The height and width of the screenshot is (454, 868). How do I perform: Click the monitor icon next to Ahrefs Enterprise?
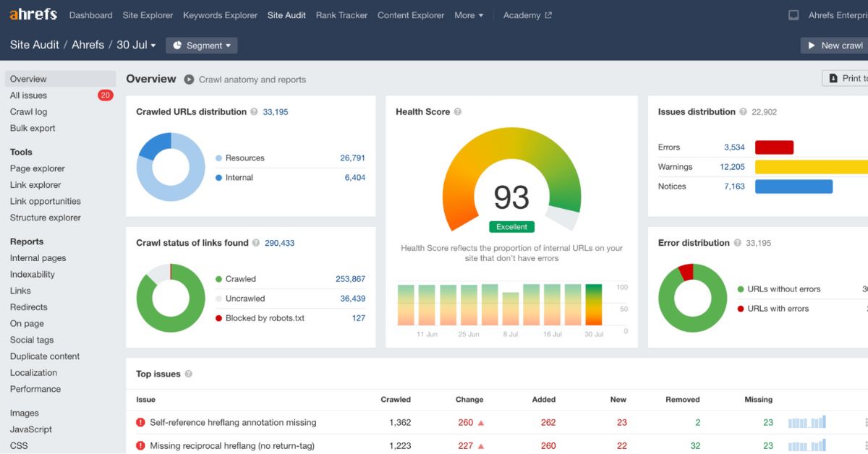pos(793,15)
